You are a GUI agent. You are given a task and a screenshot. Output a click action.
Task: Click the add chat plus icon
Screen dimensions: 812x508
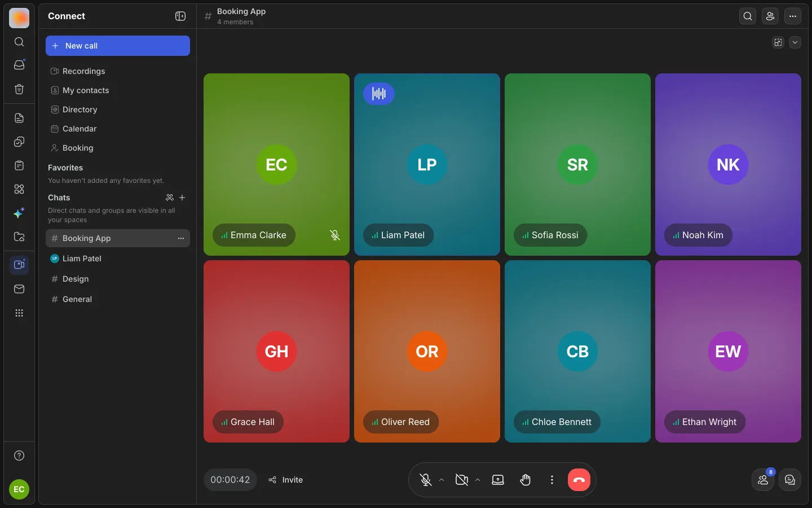click(182, 198)
